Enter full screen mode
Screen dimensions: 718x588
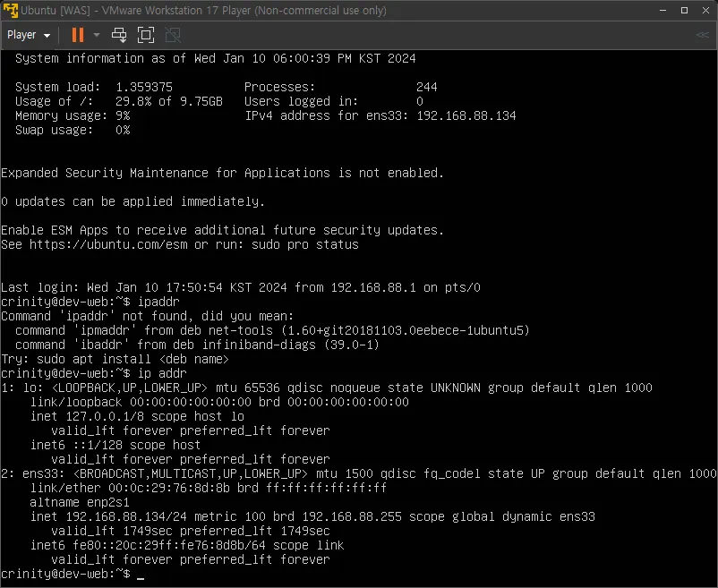point(146,35)
